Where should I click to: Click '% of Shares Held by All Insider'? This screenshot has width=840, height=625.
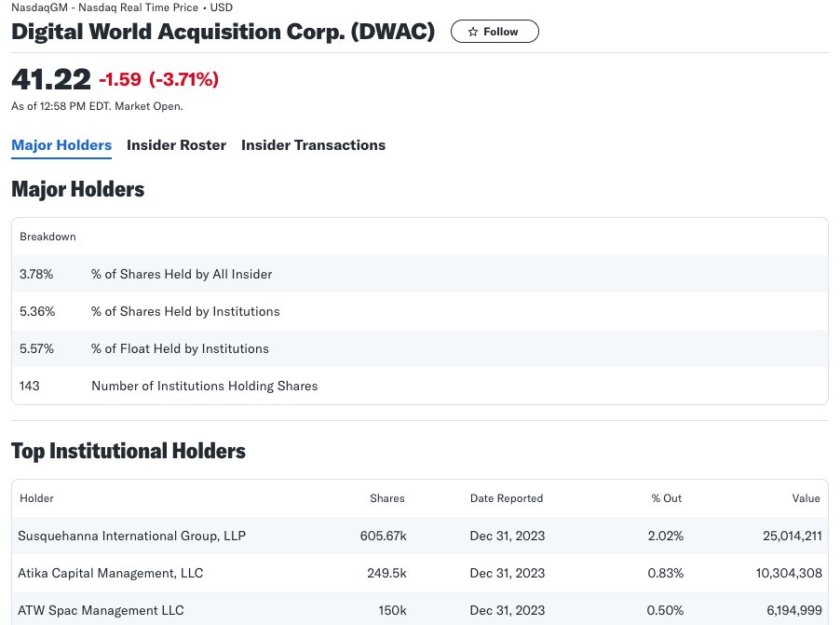click(x=182, y=274)
